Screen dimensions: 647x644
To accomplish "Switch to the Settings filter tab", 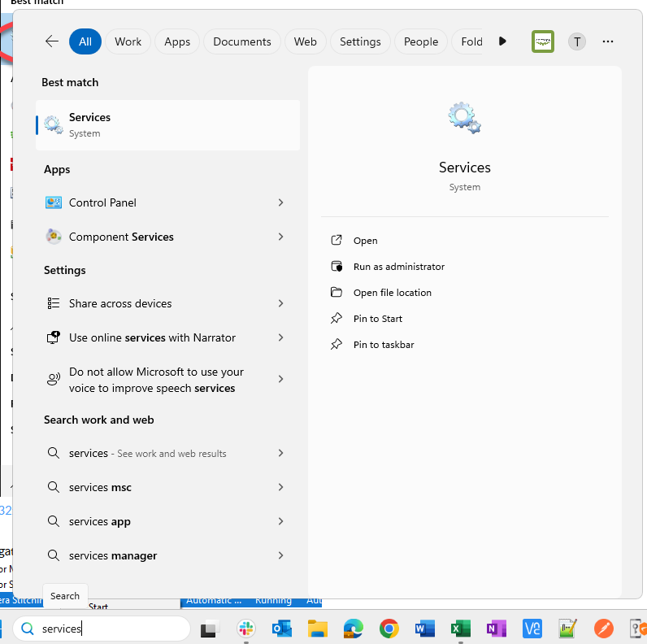I will 360,41.
